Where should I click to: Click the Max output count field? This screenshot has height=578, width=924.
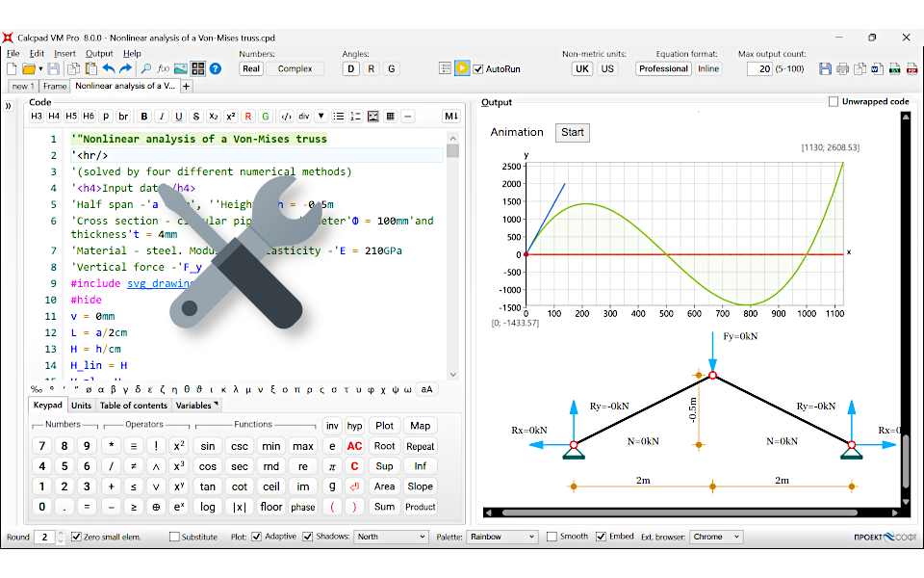click(x=760, y=68)
